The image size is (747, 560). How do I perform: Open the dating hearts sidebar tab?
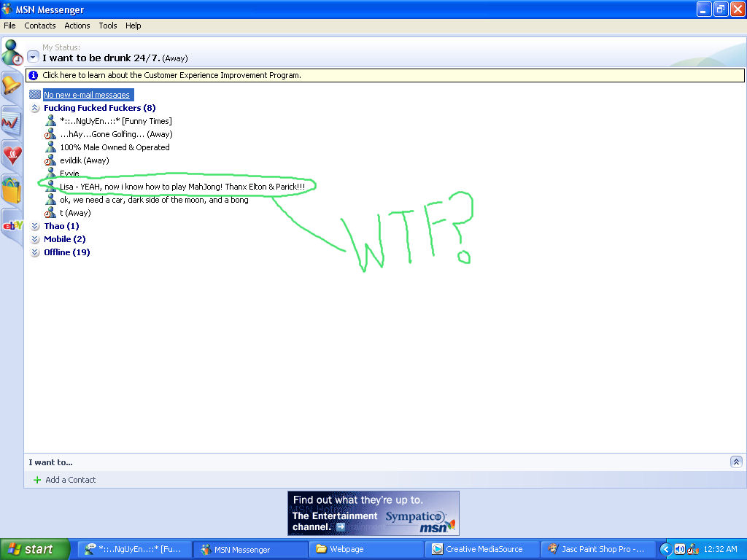(12, 155)
